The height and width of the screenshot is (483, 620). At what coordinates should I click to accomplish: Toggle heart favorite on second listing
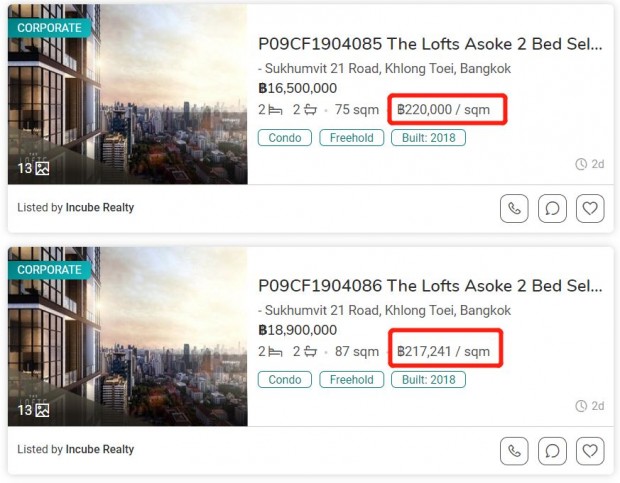point(590,451)
